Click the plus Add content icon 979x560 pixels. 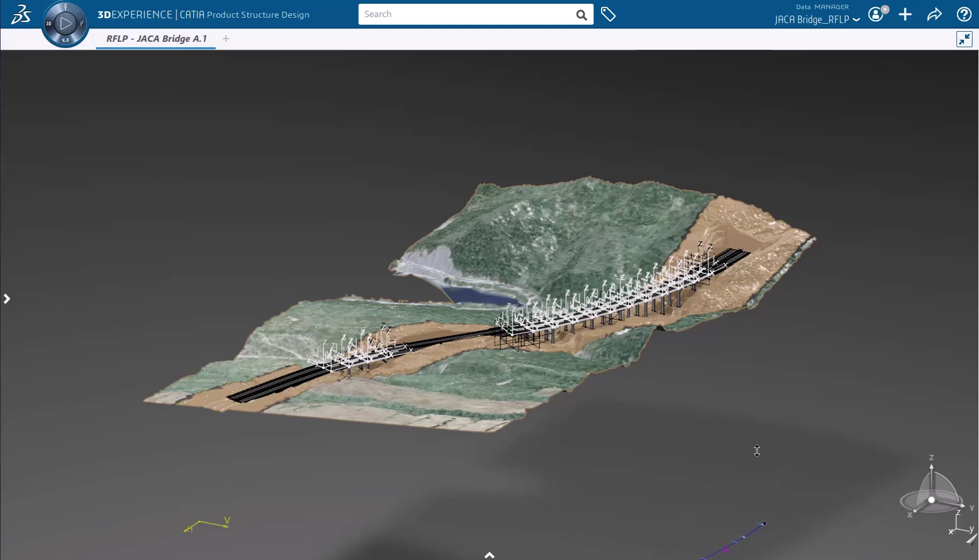(905, 14)
